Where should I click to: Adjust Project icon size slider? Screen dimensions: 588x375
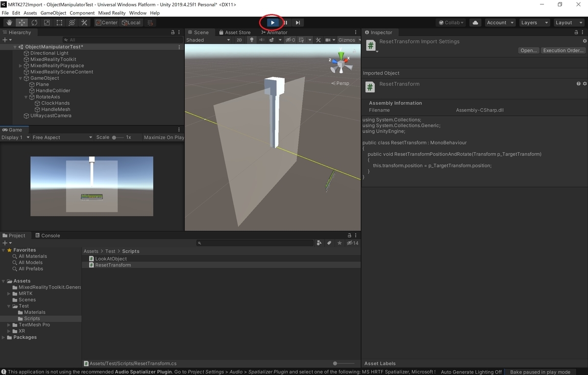tap(344, 363)
